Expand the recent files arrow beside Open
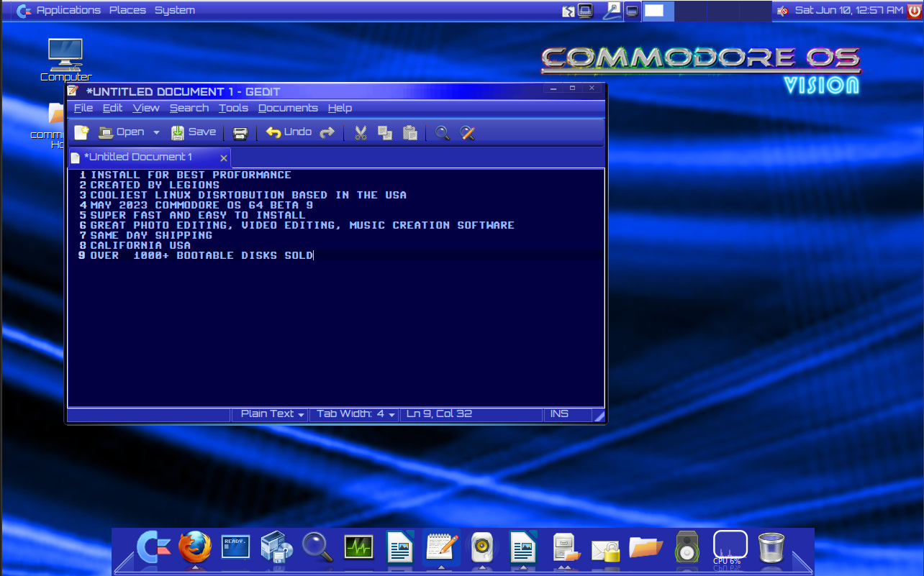 pos(156,132)
